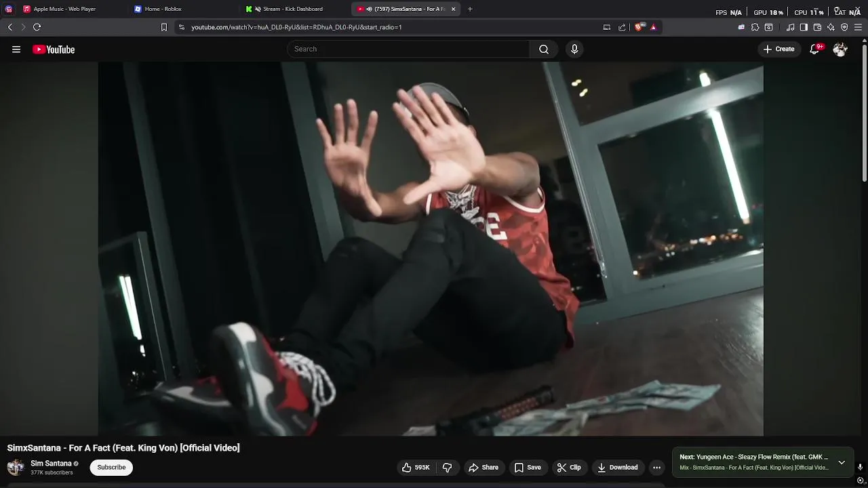This screenshot has height=488, width=868.
Task: Click the Next: Yungeen Ace Sleazy Flow text
Action: click(x=753, y=457)
